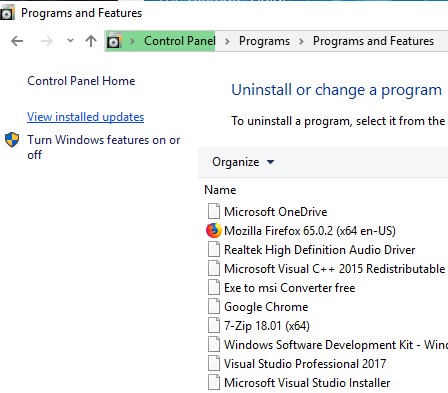448x393 pixels.
Task: Expand the chevron before Control Panel breadcrumb
Action: click(132, 41)
